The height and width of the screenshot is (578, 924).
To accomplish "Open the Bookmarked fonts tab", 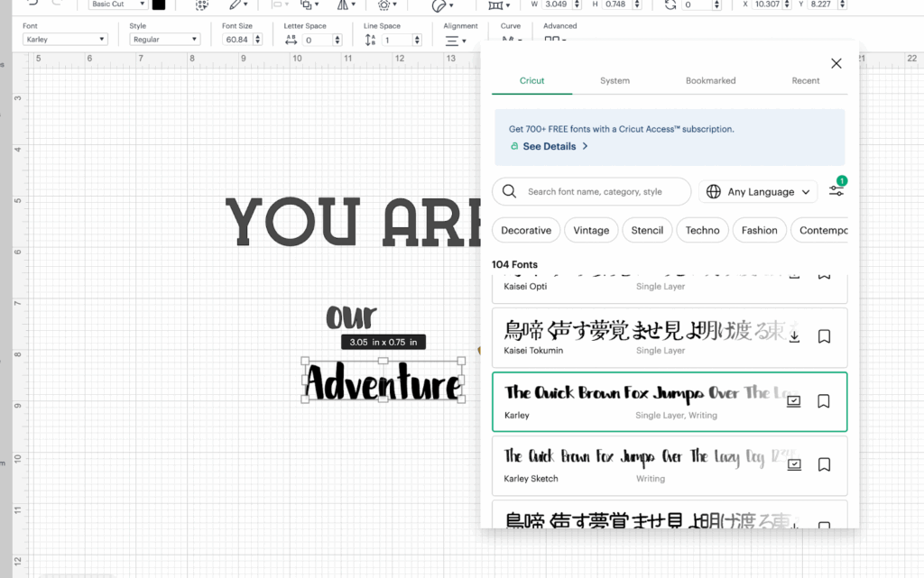I will (710, 80).
